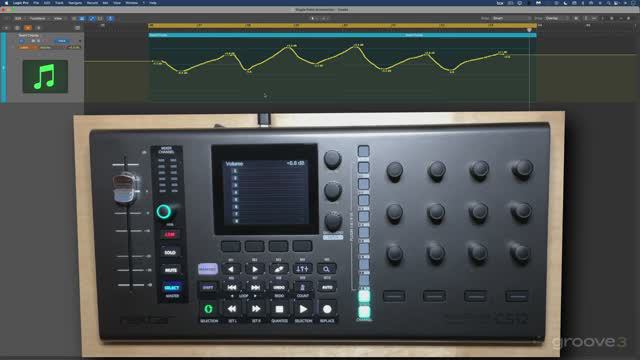Click the blue catch playhead toolbar icon

[110, 18]
